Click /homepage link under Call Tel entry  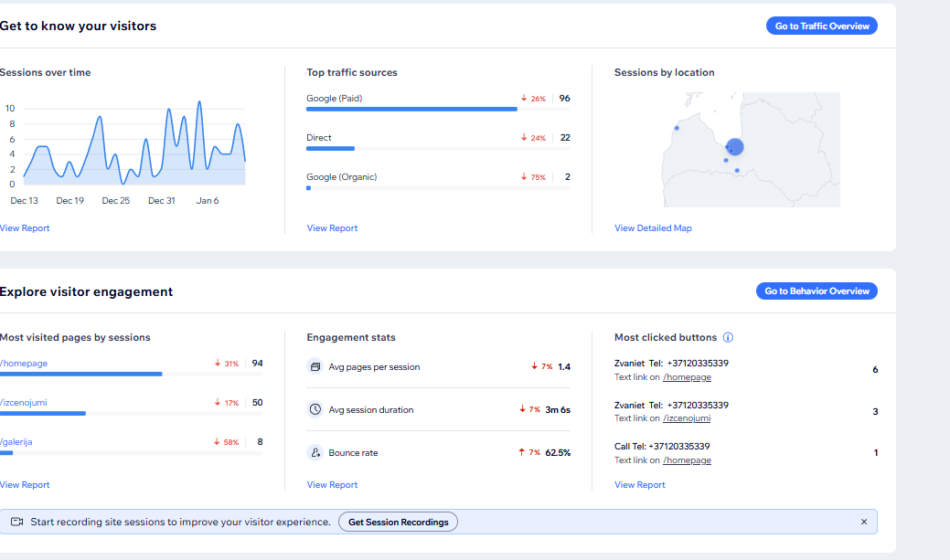click(687, 460)
